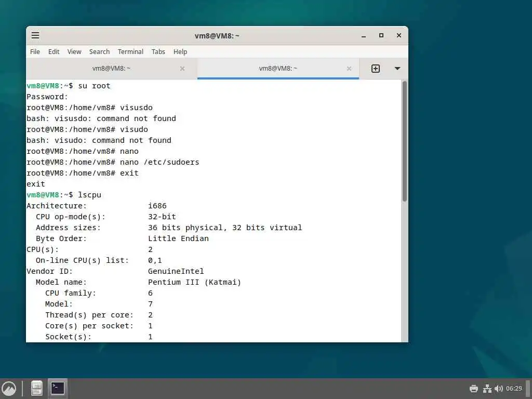
Task: Click the terminal icon in taskbar
Action: (58, 389)
